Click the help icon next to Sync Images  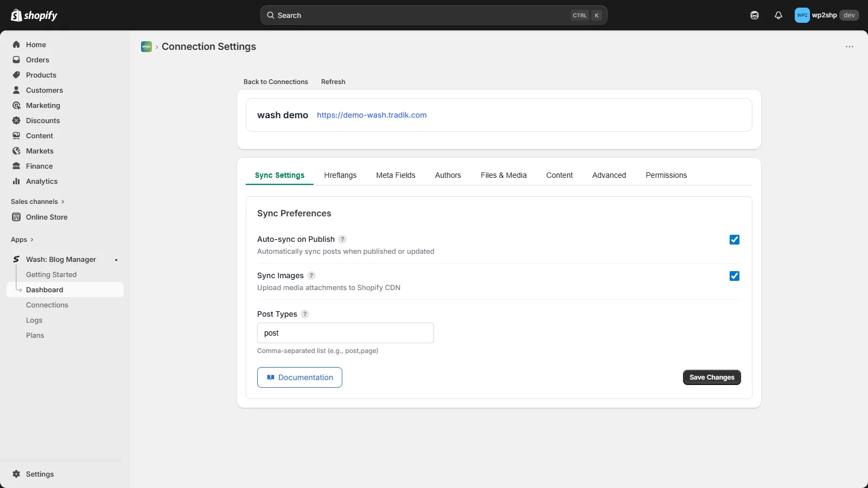tap(311, 275)
